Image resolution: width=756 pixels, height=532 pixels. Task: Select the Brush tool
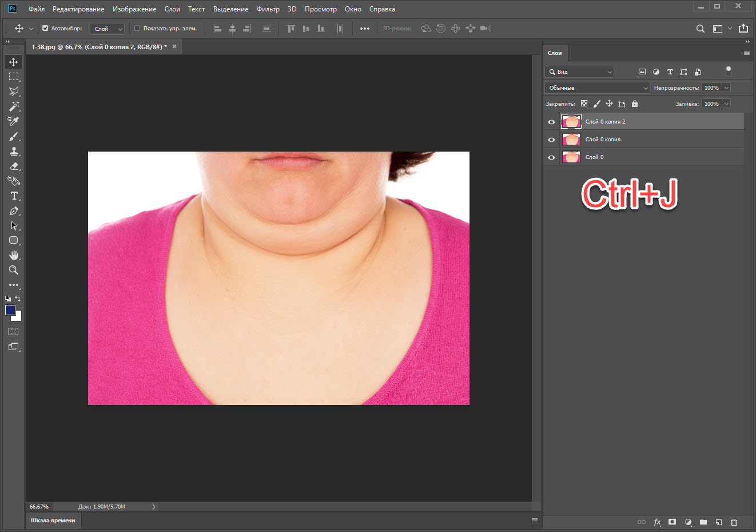click(x=14, y=136)
